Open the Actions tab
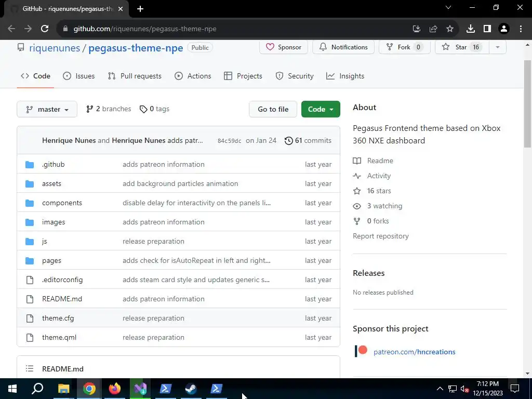This screenshot has height=399, width=532. click(x=193, y=76)
